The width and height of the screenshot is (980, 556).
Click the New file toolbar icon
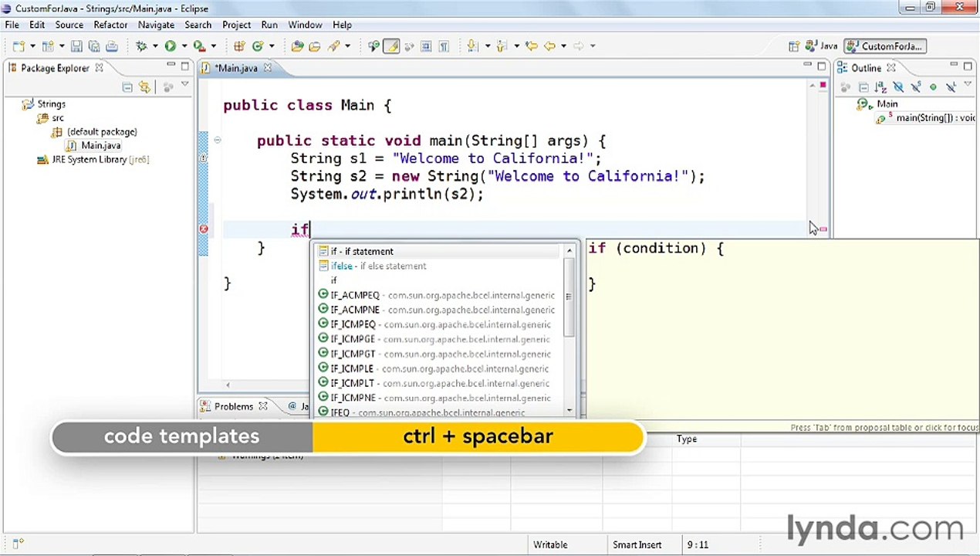point(18,46)
